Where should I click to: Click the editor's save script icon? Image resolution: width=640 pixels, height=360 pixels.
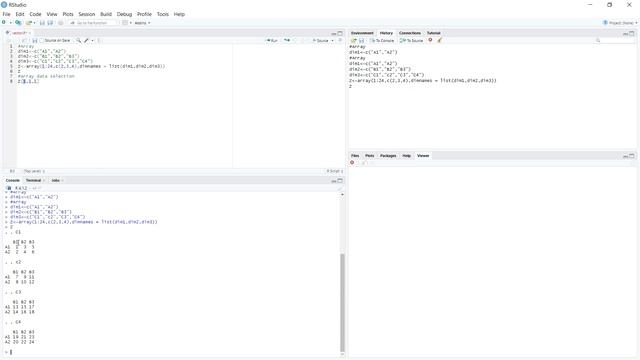coord(35,40)
